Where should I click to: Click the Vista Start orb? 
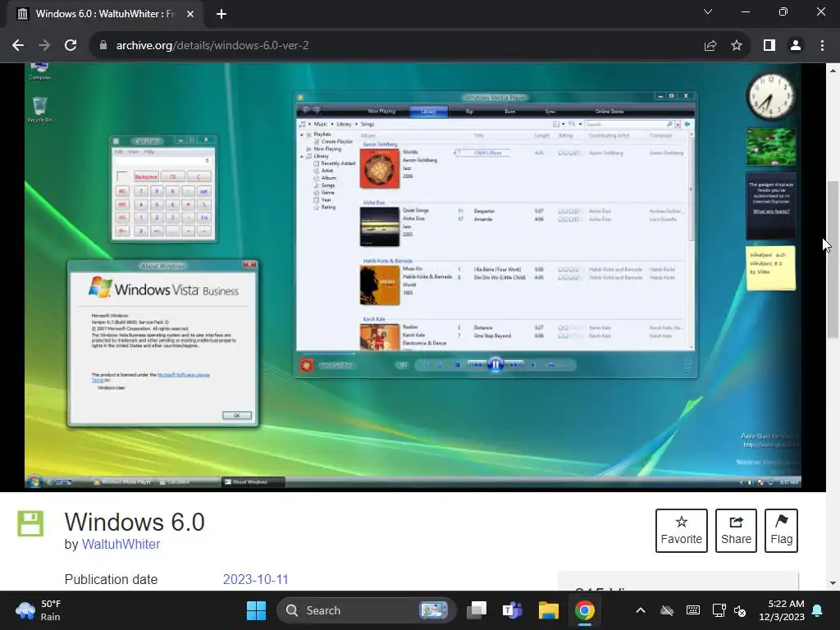[x=34, y=482]
